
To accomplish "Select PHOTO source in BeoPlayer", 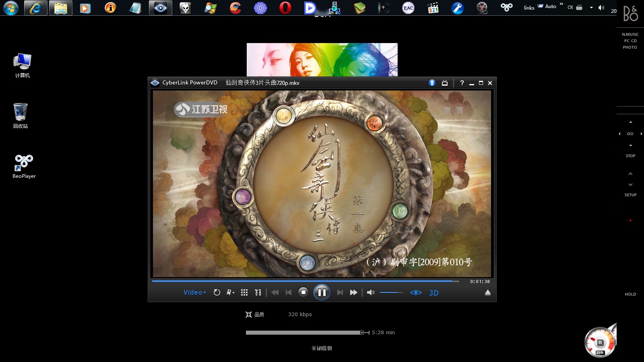I will point(630,47).
